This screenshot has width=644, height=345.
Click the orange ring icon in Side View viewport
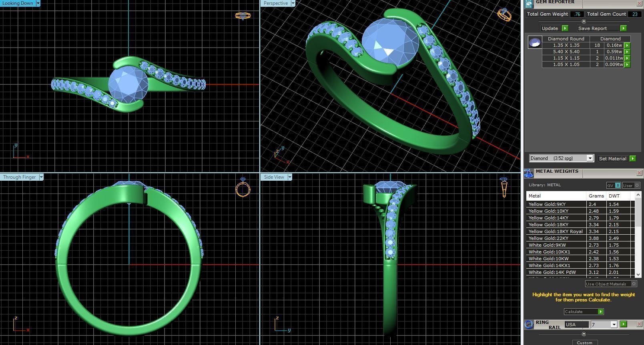click(504, 187)
